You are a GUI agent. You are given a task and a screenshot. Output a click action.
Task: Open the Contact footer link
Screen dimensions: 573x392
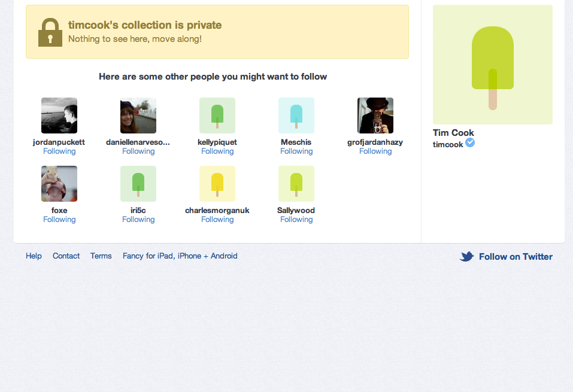[66, 256]
